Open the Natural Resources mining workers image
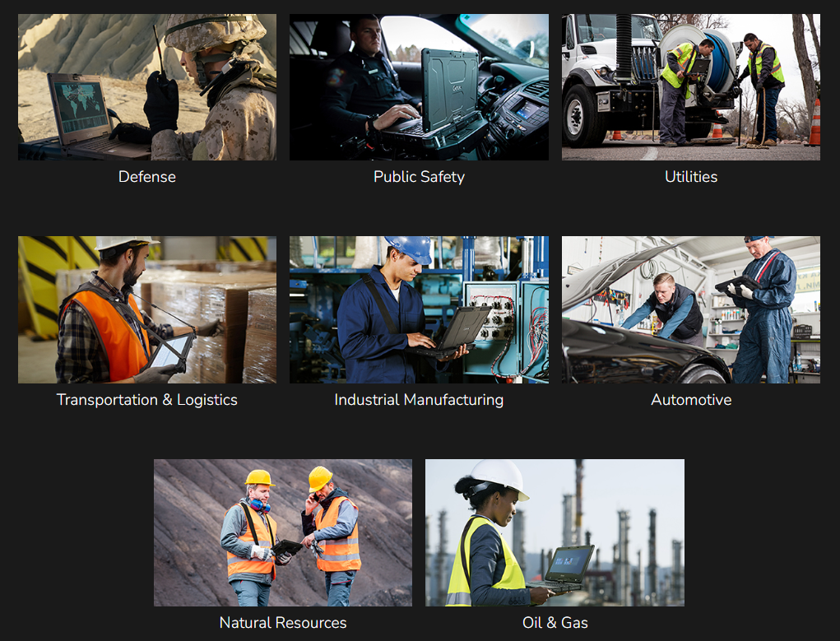840x641 pixels. coord(283,532)
